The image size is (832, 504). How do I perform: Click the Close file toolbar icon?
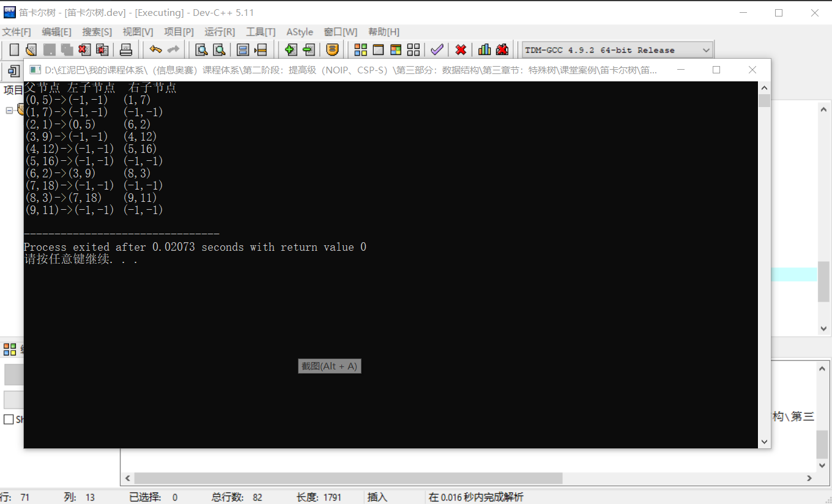click(84, 50)
